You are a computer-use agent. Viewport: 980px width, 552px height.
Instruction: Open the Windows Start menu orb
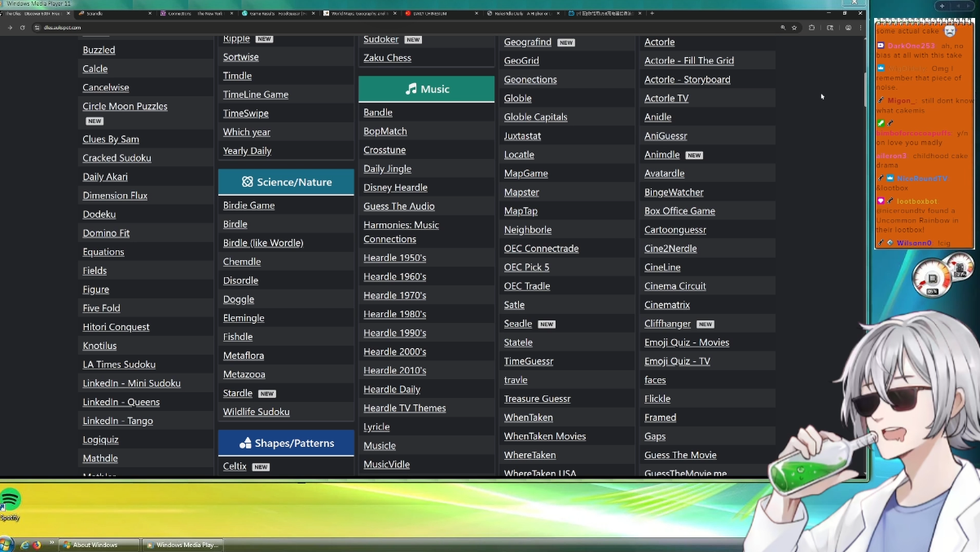pyautogui.click(x=7, y=544)
